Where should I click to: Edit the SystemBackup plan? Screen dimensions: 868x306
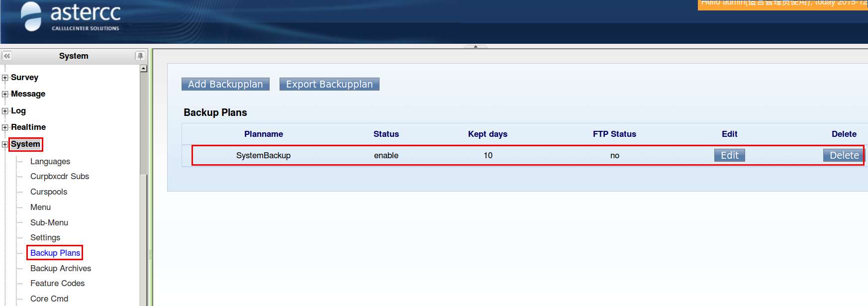729,155
